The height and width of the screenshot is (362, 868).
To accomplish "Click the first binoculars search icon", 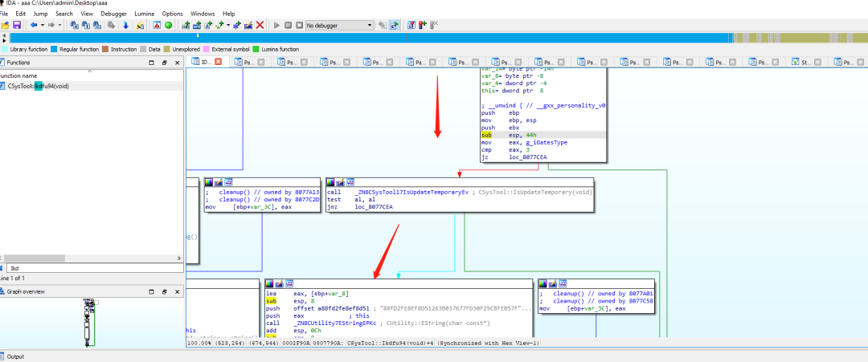I will coord(74,25).
